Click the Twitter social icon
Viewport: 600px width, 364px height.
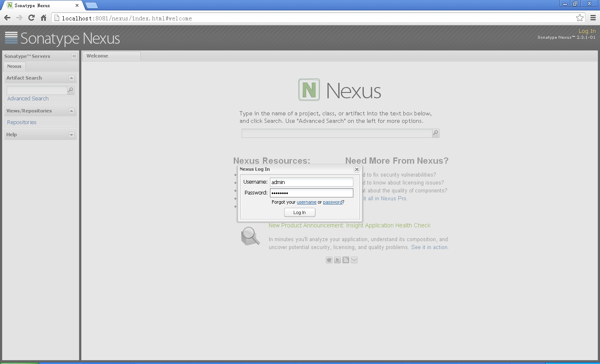[337, 260]
